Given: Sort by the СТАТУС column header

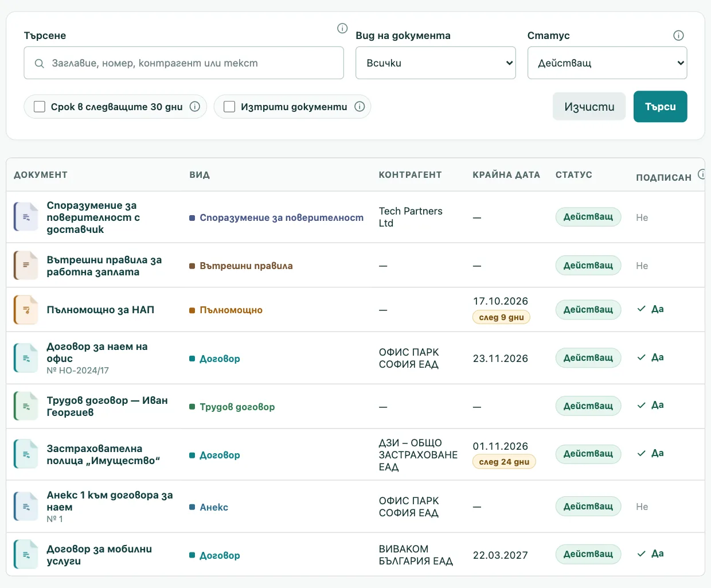Looking at the screenshot, I should click(x=574, y=175).
